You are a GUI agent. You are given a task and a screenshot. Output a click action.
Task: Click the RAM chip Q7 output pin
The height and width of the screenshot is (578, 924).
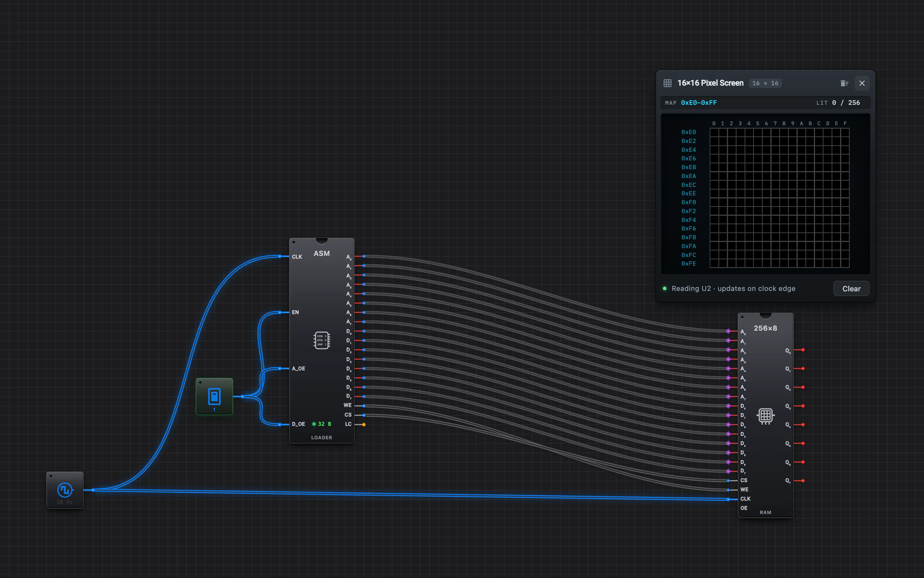(x=803, y=481)
